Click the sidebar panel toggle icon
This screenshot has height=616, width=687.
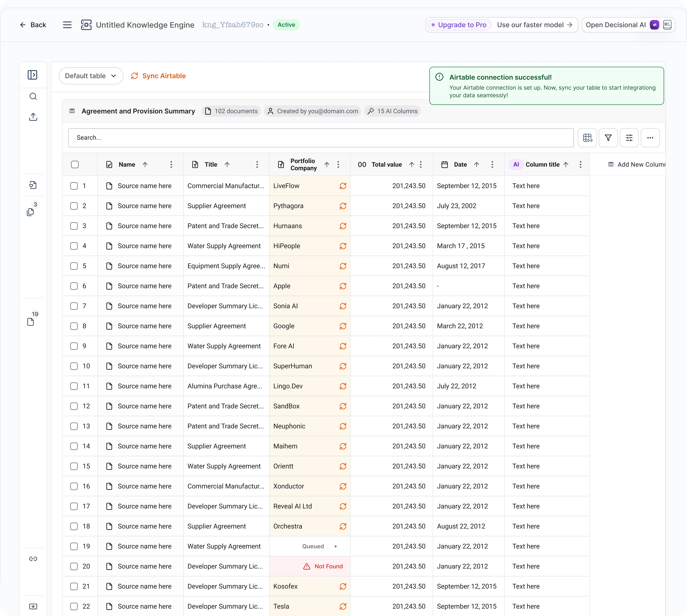click(33, 75)
